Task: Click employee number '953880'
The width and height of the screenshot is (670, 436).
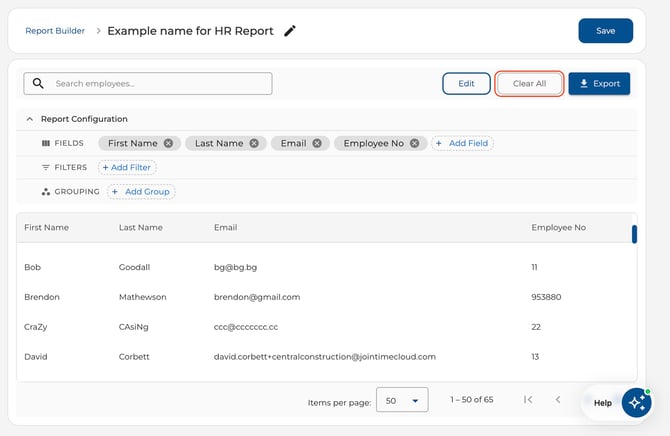Action: [x=546, y=297]
